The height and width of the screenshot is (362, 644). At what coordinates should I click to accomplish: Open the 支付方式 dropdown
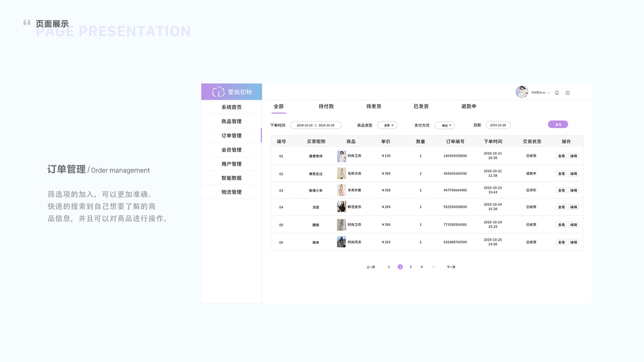(x=445, y=125)
